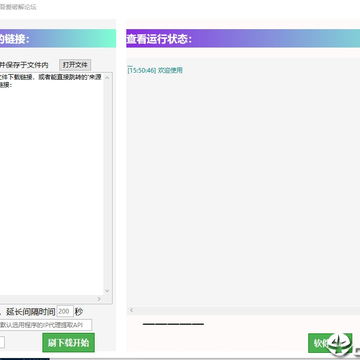Focus the interval seconds field showing 200

coord(65,312)
